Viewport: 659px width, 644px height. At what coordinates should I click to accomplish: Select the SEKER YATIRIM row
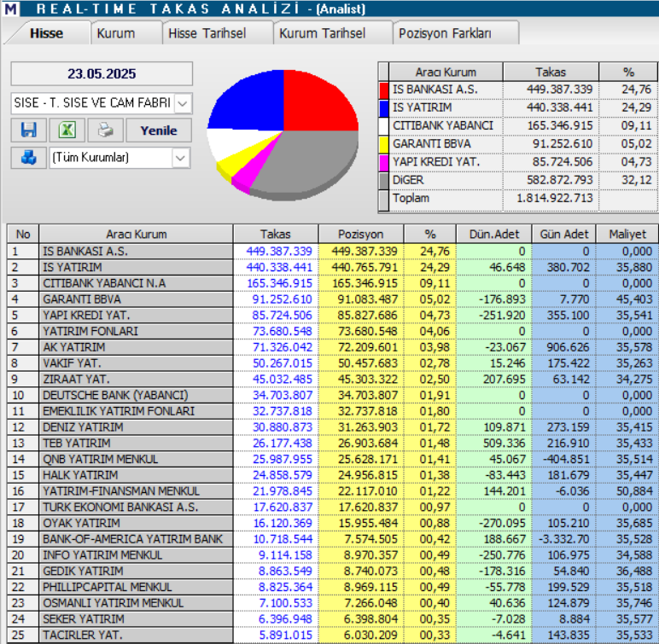tap(332, 618)
